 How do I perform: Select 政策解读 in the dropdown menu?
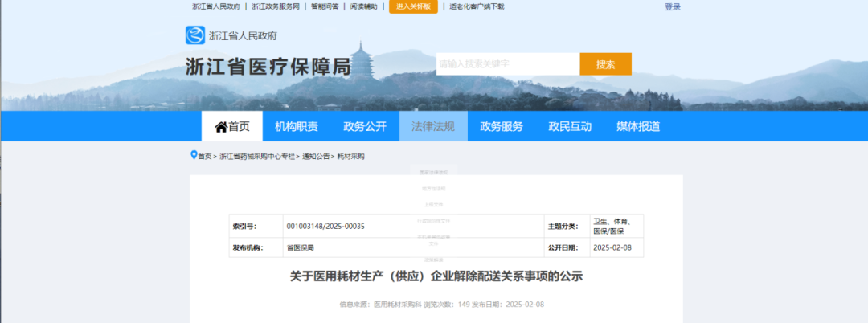pyautogui.click(x=433, y=260)
